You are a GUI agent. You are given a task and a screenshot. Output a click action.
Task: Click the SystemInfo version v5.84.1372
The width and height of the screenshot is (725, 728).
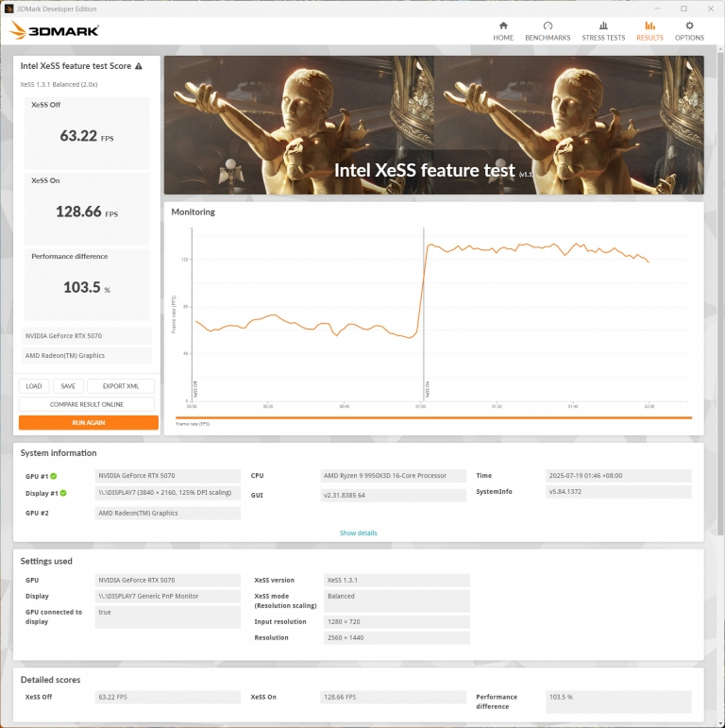(x=618, y=492)
